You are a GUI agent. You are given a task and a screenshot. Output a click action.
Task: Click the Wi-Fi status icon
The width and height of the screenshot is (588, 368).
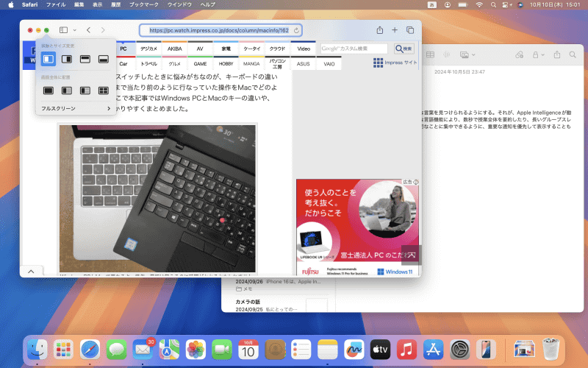pyautogui.click(x=479, y=4)
